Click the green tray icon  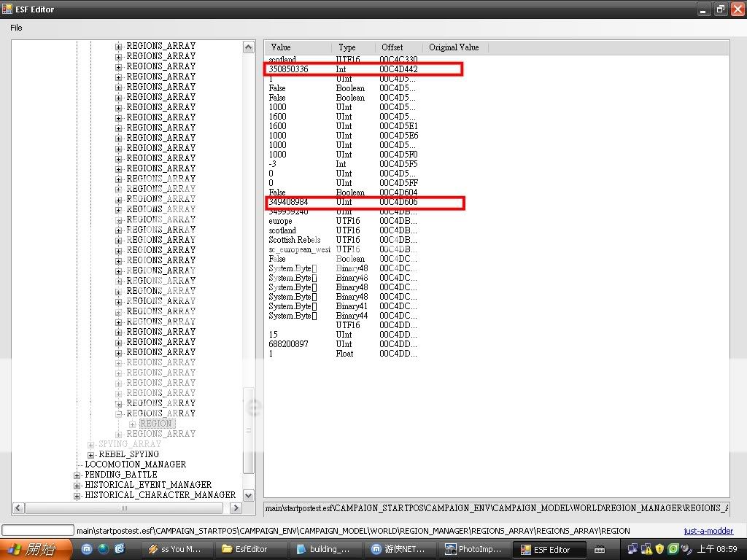673,550
